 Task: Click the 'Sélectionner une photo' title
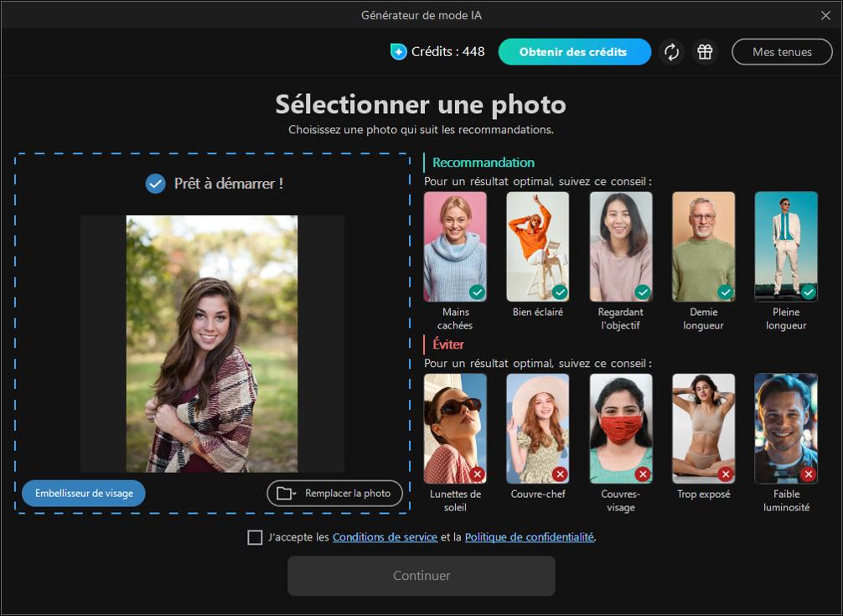coord(421,104)
